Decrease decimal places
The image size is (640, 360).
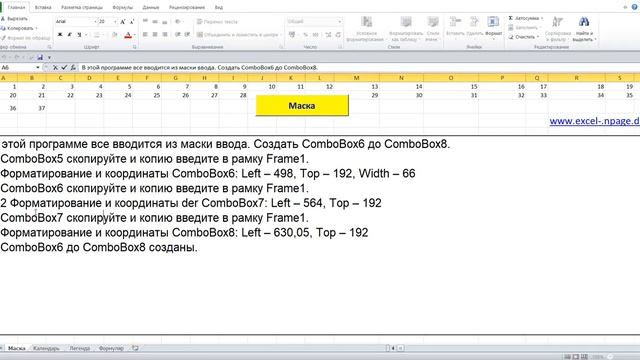(x=338, y=35)
